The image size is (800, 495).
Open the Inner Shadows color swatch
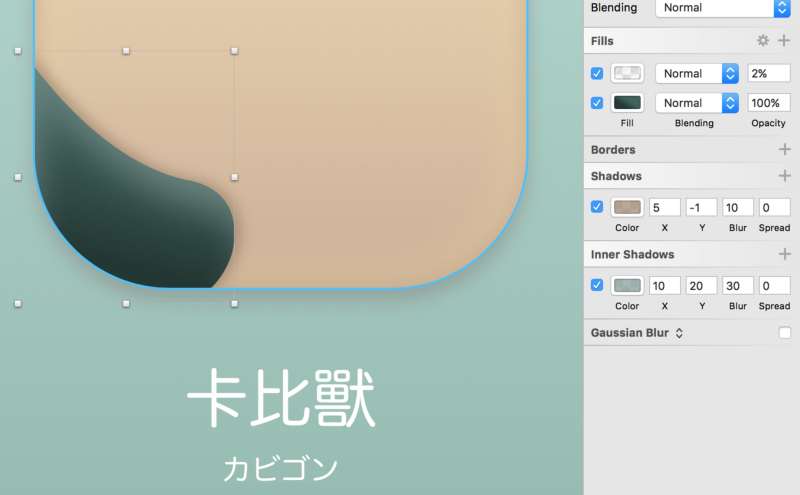pos(627,285)
